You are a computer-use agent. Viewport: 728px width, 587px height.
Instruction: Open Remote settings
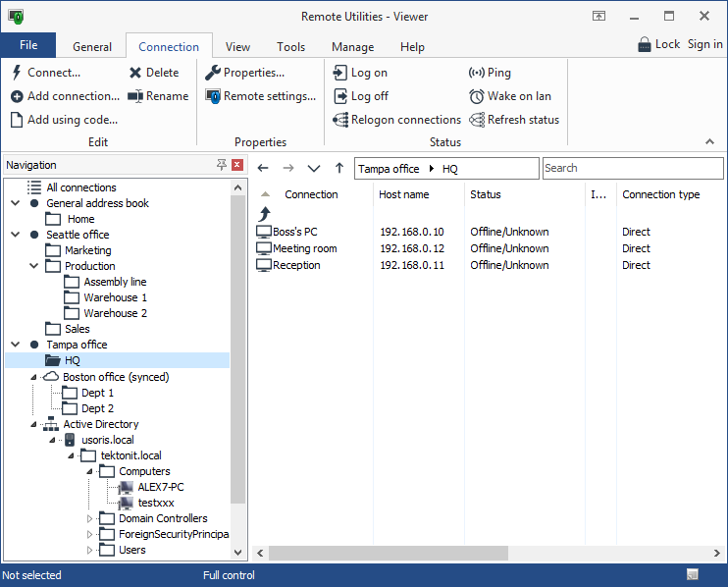[261, 96]
